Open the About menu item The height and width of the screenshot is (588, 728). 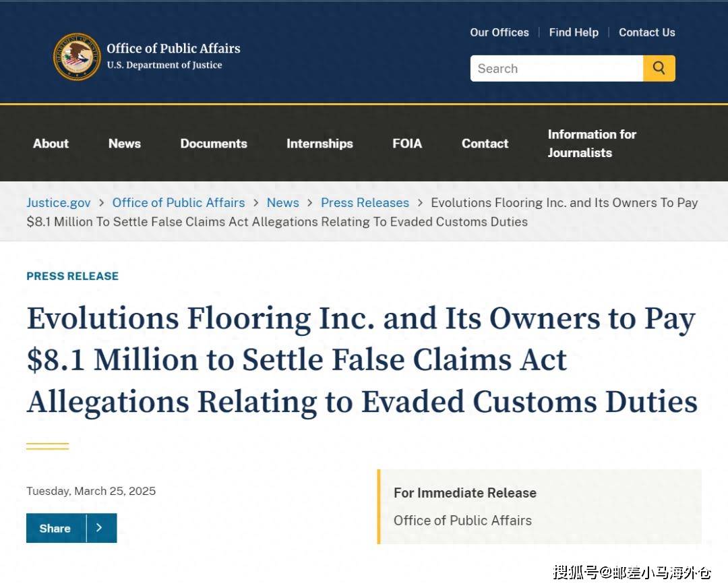coord(51,144)
